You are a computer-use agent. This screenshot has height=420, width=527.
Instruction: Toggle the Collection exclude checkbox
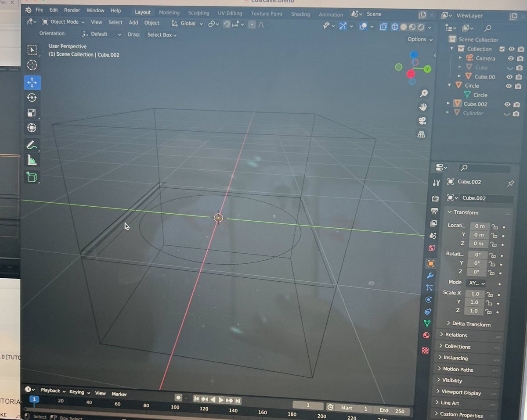[502, 49]
